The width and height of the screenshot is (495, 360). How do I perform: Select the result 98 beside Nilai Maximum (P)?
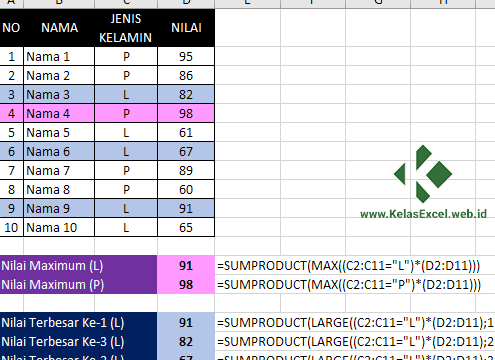tap(186, 284)
